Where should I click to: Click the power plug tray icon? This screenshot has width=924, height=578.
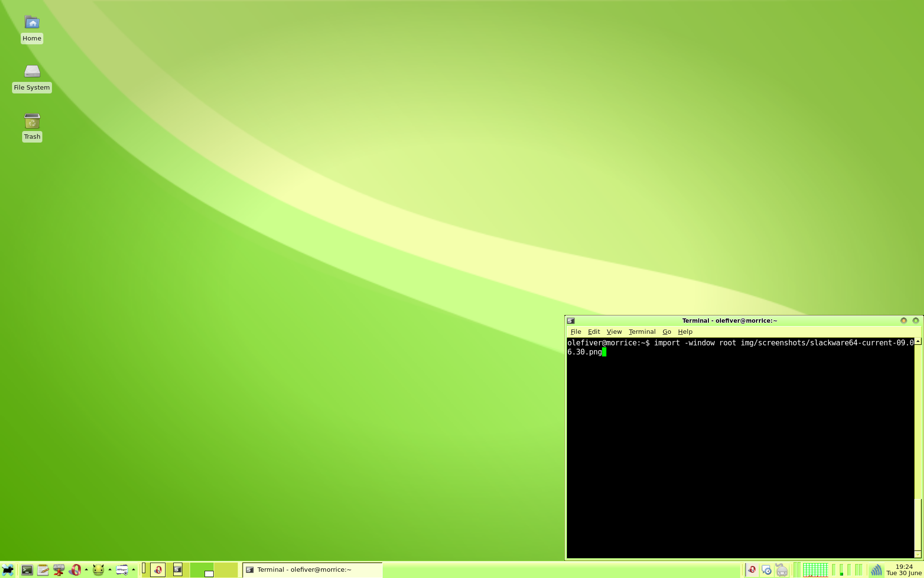tap(782, 570)
